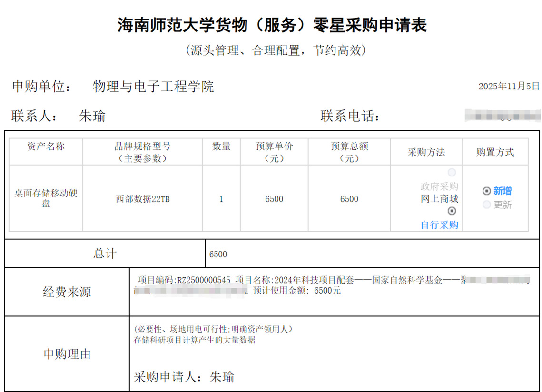Select the 自行采购 radio button

point(452,211)
